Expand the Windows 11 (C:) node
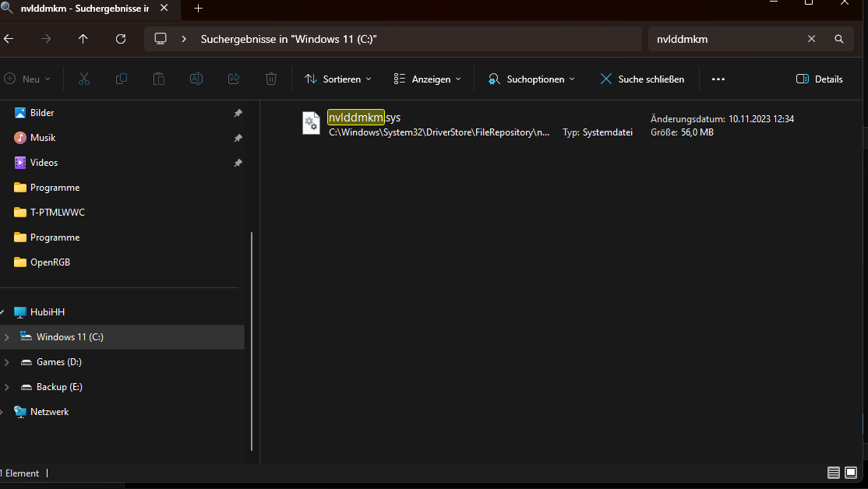The width and height of the screenshot is (868, 489). tap(7, 337)
